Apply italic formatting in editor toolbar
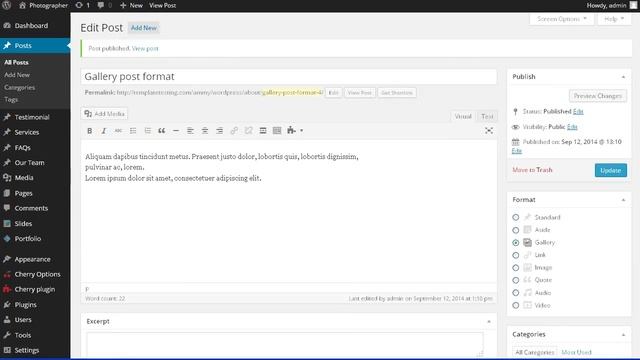This screenshot has width=640, height=360. coord(104,131)
